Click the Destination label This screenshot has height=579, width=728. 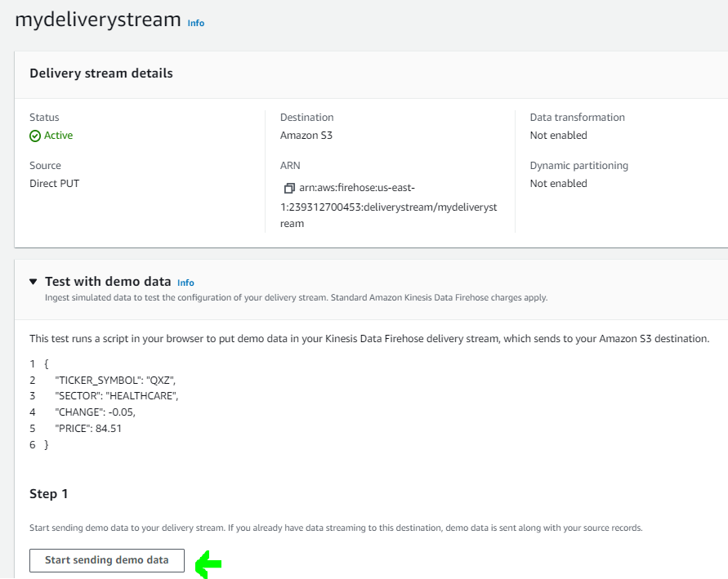pyautogui.click(x=307, y=118)
